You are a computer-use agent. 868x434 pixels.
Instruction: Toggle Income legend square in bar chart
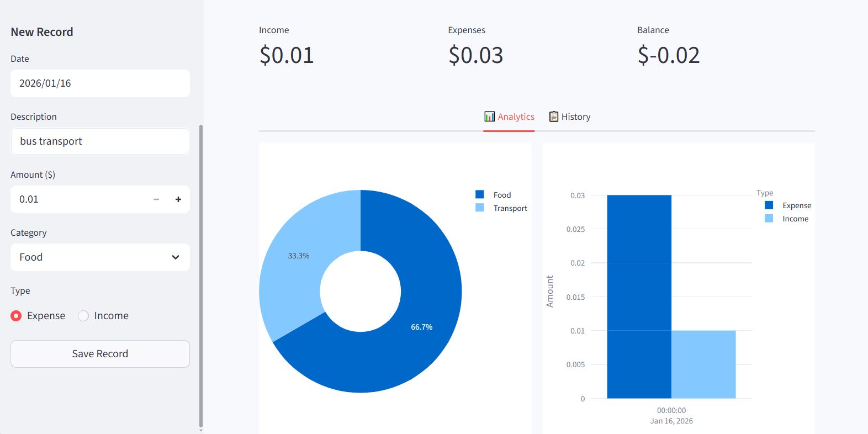[x=769, y=218]
